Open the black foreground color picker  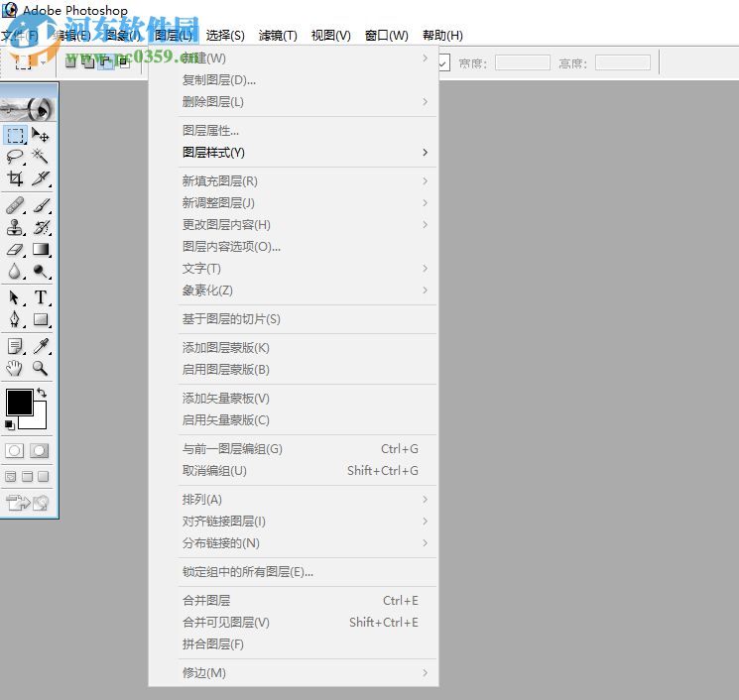tap(19, 402)
